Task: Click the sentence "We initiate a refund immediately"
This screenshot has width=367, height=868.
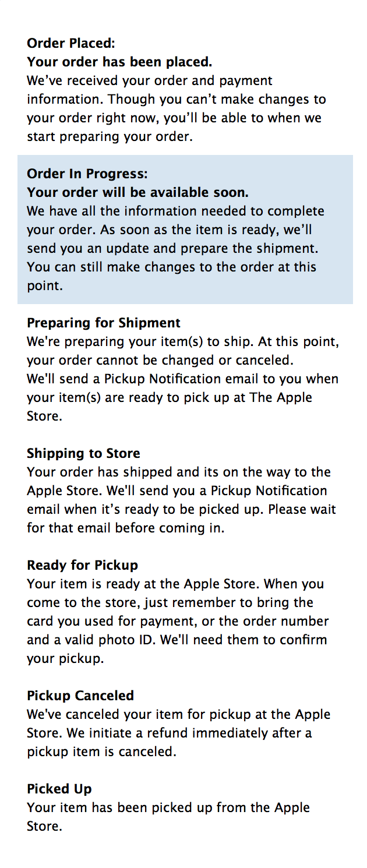Action: [x=170, y=742]
